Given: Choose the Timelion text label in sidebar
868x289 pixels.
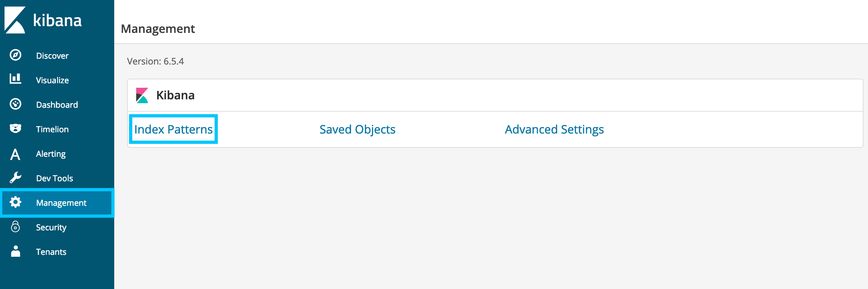Looking at the screenshot, I should tap(52, 129).
